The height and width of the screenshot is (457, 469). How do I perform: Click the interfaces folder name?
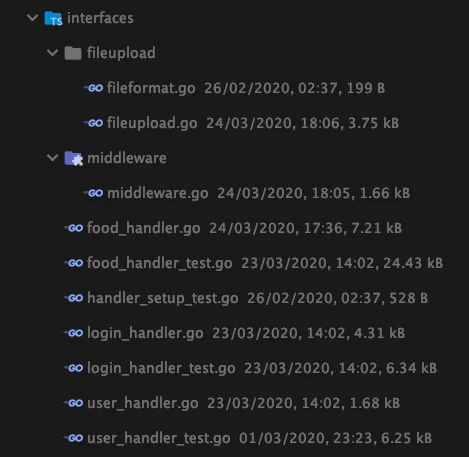(100, 18)
